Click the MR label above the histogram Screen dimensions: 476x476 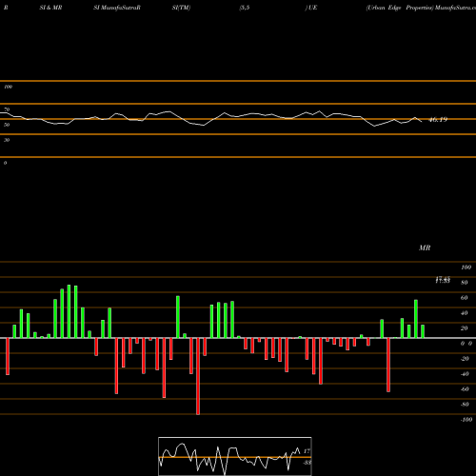(x=425, y=248)
